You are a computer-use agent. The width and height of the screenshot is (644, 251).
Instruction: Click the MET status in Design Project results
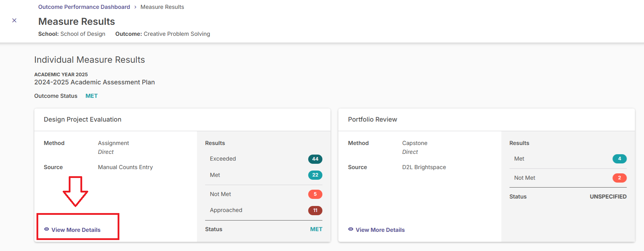316,229
